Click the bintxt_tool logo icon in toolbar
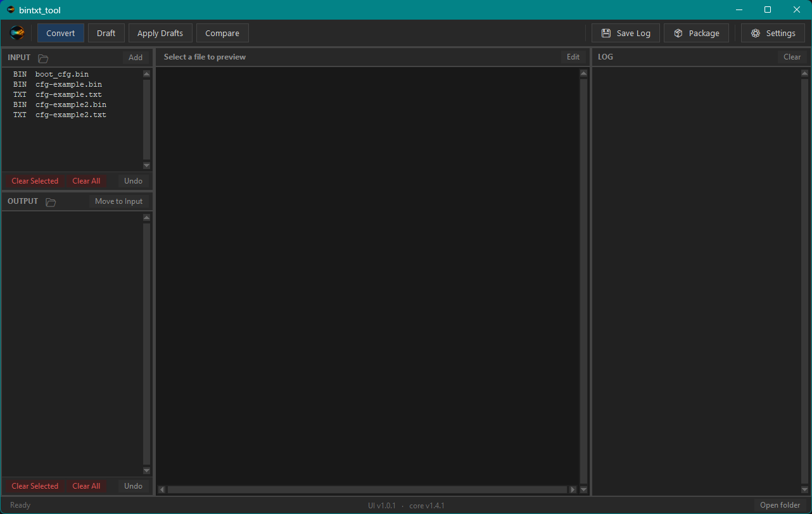812x514 pixels. [18, 33]
